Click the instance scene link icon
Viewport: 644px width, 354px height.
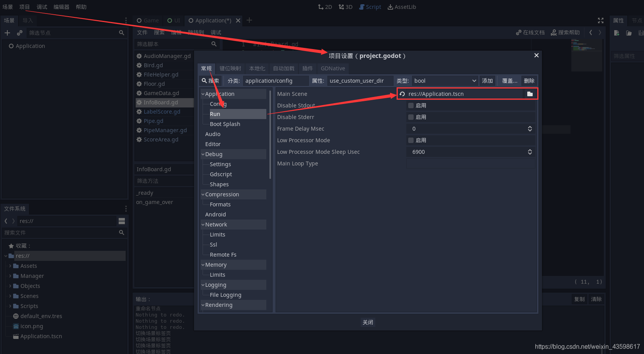[x=20, y=33]
